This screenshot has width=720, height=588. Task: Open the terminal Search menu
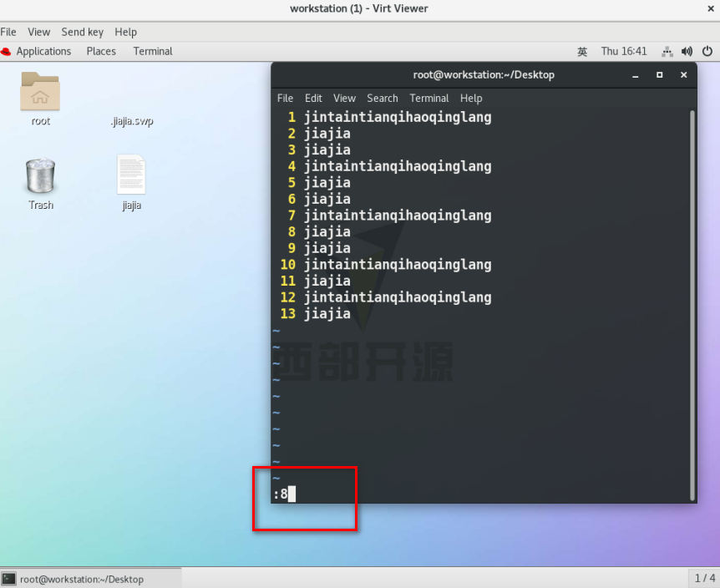(382, 99)
